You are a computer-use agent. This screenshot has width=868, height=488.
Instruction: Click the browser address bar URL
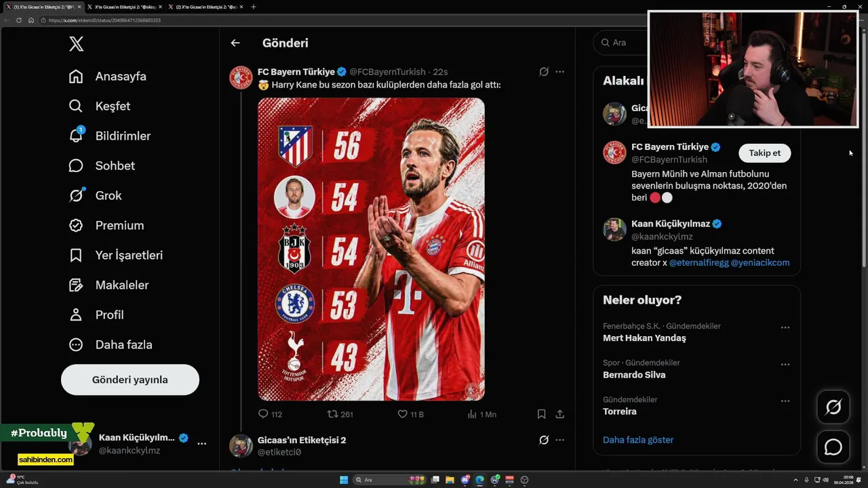(104, 20)
